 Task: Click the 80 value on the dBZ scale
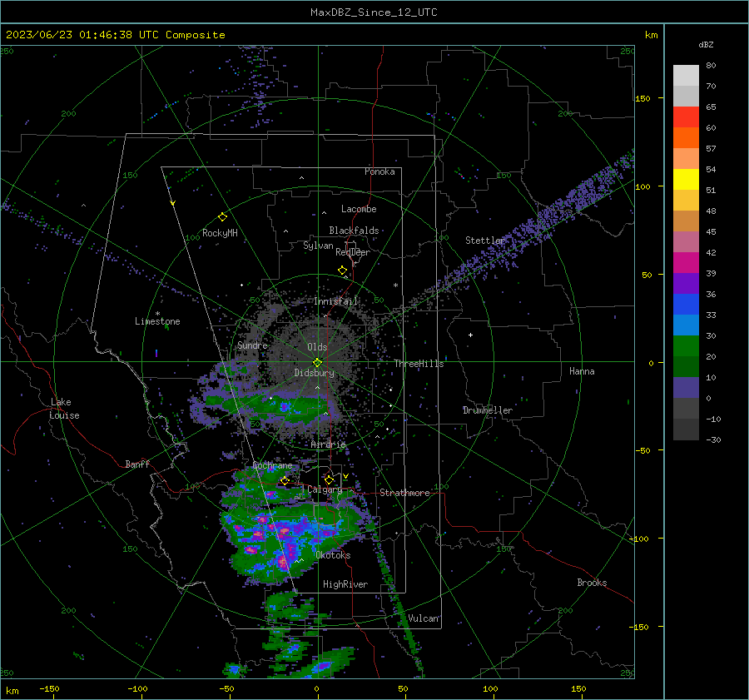pos(711,66)
